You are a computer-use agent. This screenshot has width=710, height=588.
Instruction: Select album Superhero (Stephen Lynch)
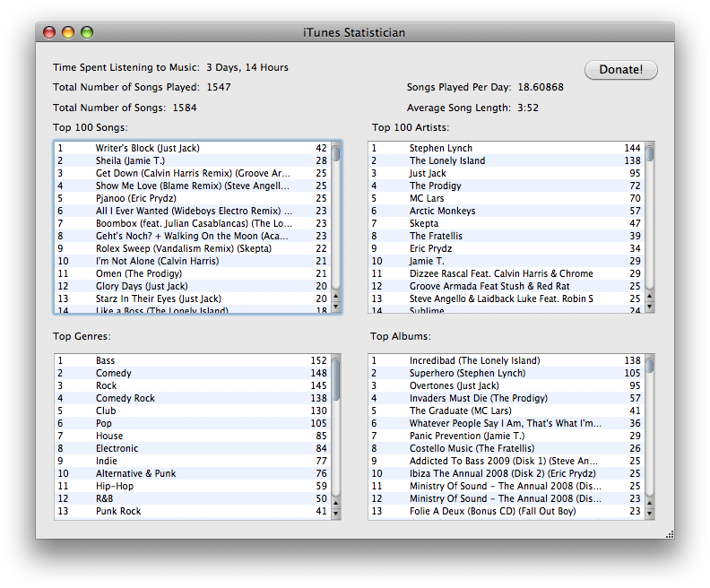click(507, 374)
